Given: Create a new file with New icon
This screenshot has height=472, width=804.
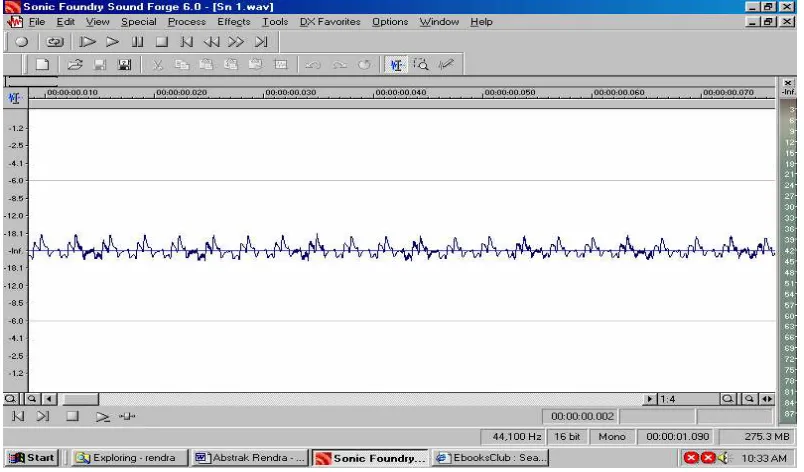Looking at the screenshot, I should click(x=42, y=65).
